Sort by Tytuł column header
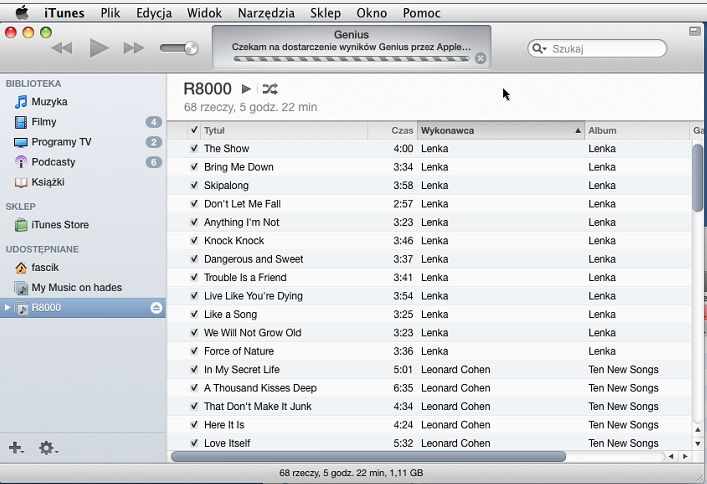Image resolution: width=707 pixels, height=484 pixels. pyautogui.click(x=284, y=130)
